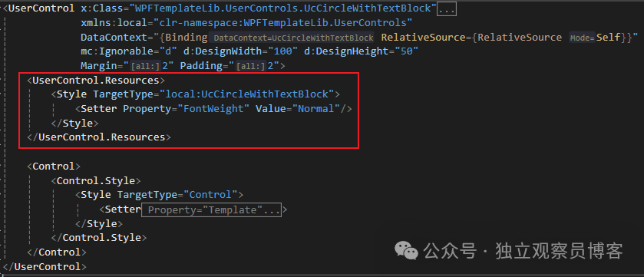Click the WeChat logo in the watermark
644x277 pixels.
click(x=406, y=250)
